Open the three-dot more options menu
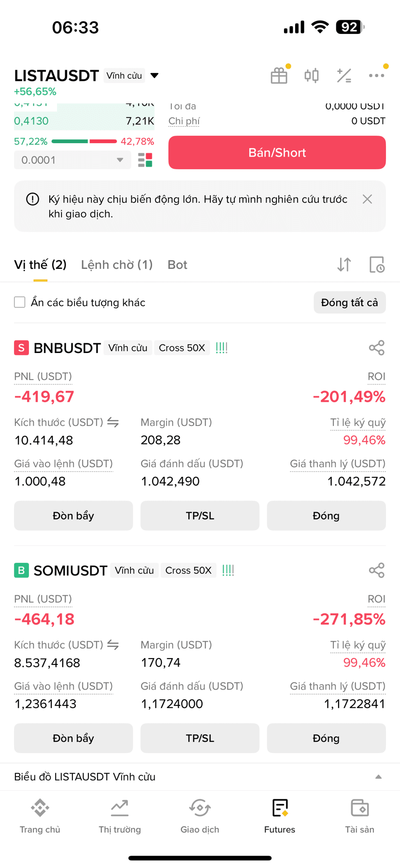The image size is (400, 868). 376,75
